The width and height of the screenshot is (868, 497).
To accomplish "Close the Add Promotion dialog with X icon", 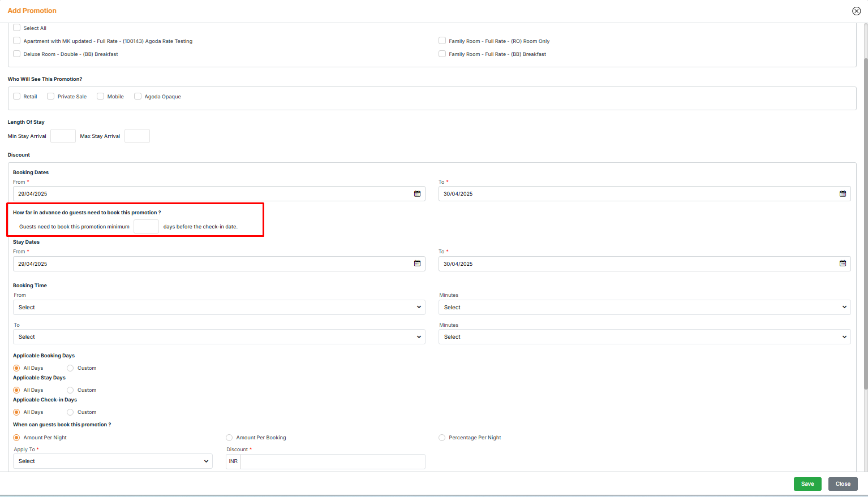I will pyautogui.click(x=856, y=11).
